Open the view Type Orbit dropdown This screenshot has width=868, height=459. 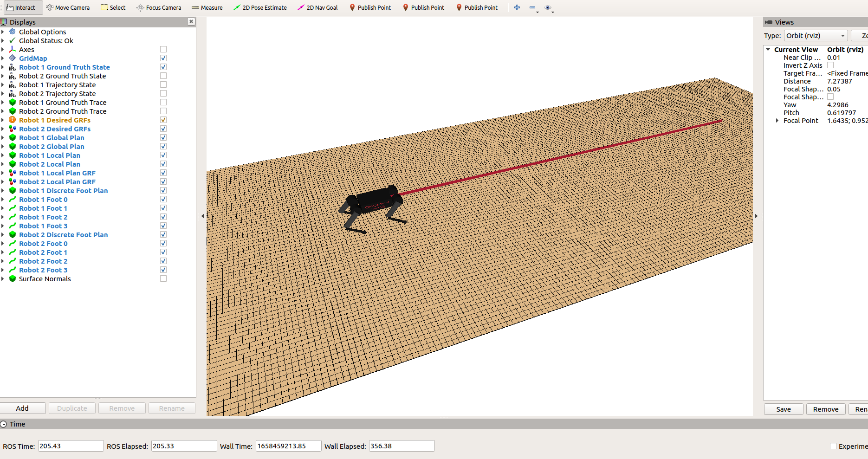coord(816,36)
